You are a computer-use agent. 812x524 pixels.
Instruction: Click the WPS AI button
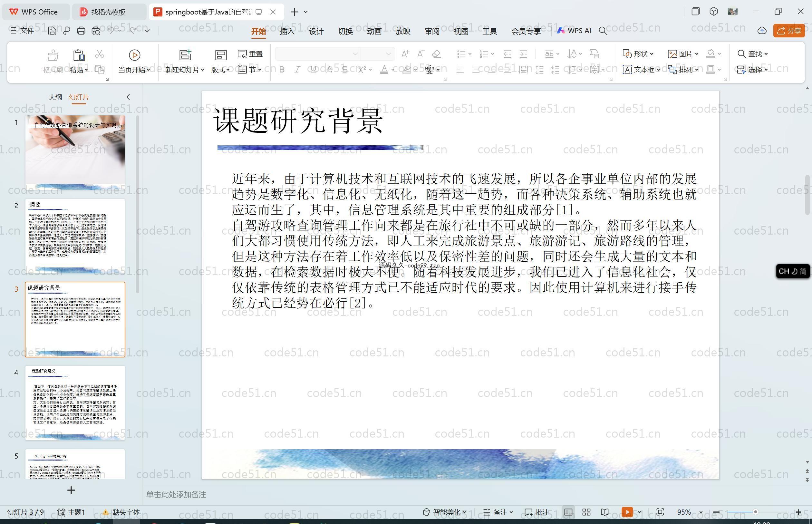pos(574,31)
